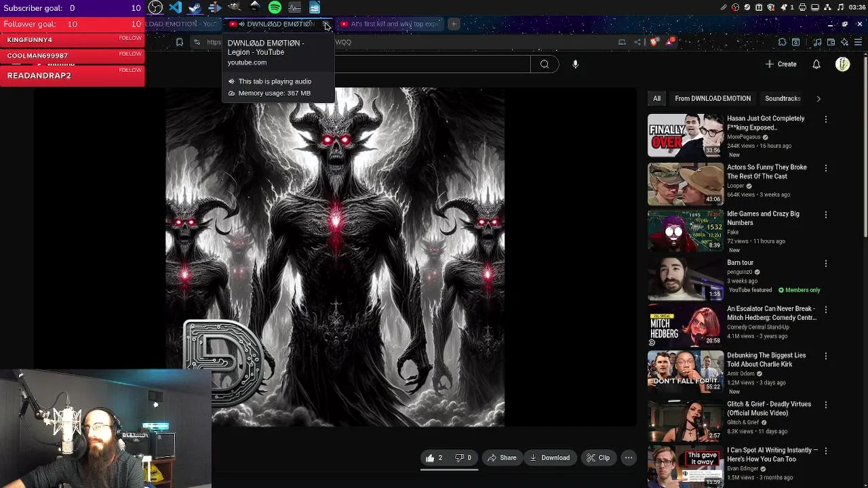This screenshot has height=488, width=868.
Task: Open options for 'An Escalator Can Never Break' video
Action: pyautogui.click(x=825, y=310)
